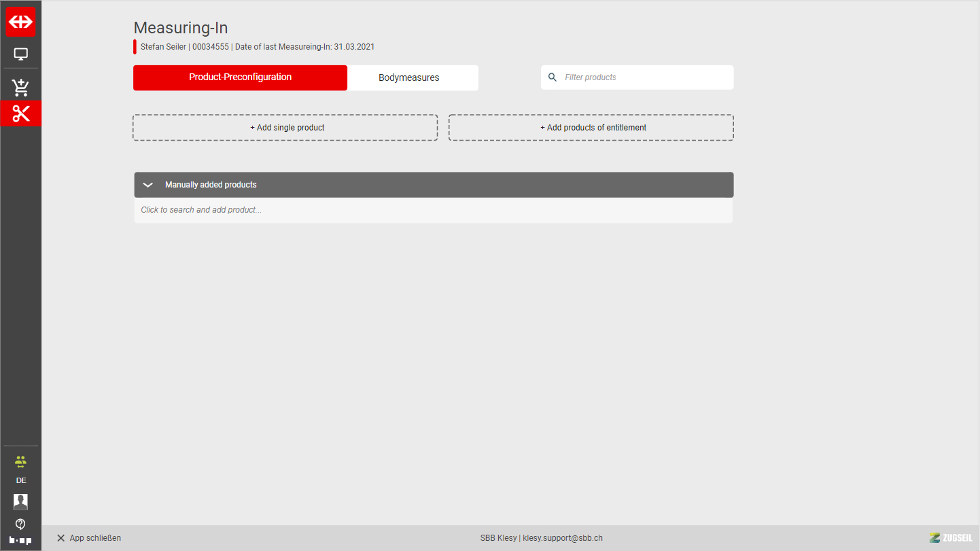Open the user profile avatar icon
The image size is (980, 551).
tap(20, 501)
